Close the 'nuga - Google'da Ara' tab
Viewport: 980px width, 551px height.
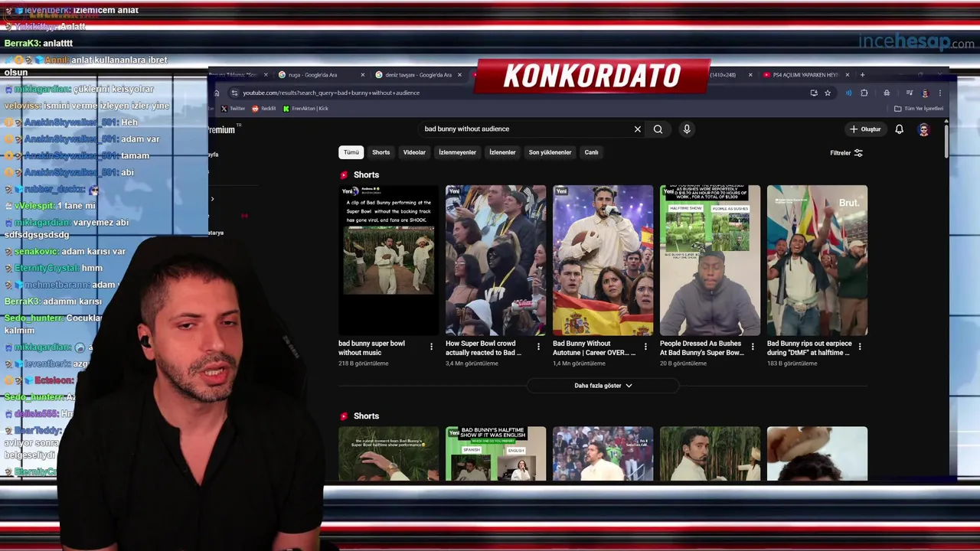[362, 75]
